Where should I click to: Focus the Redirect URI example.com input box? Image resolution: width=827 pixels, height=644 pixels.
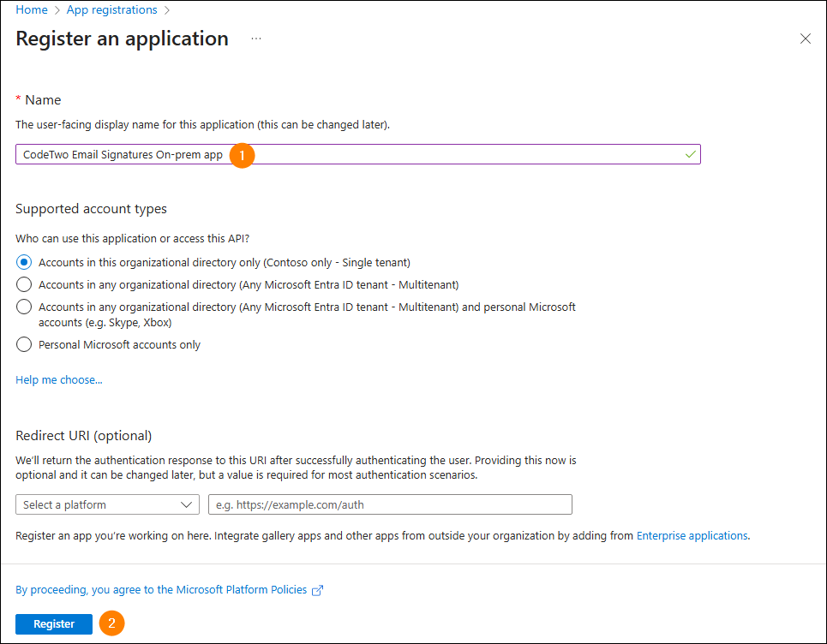pos(390,504)
